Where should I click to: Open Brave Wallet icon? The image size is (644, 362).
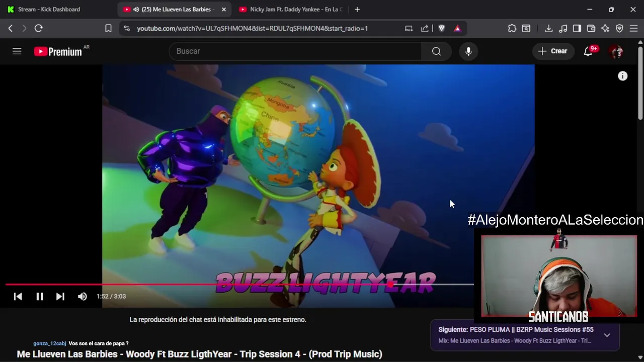tap(591, 29)
